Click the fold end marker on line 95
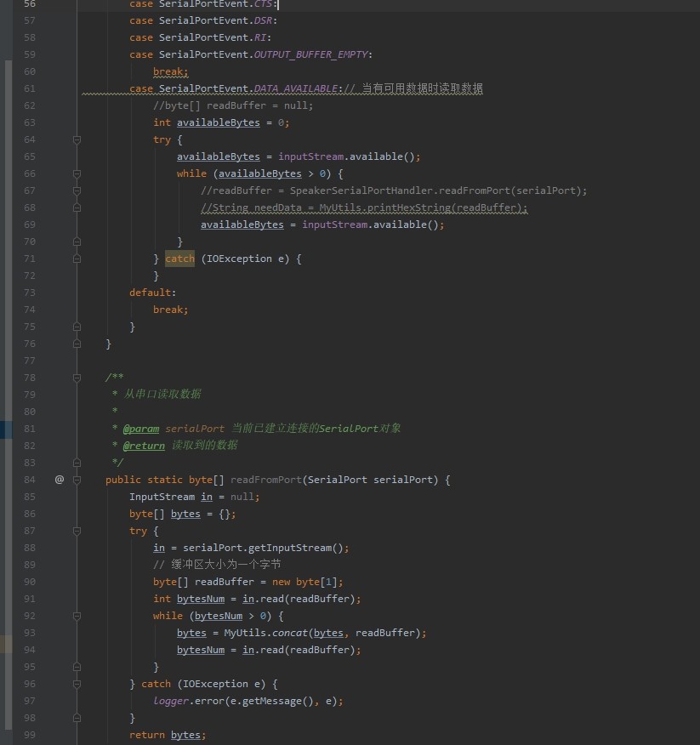 coord(77,667)
